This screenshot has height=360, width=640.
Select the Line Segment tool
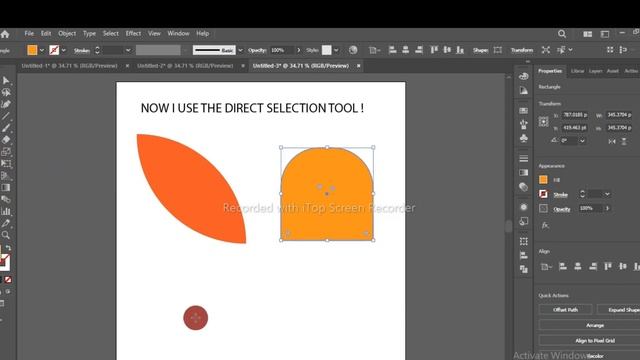pyautogui.click(x=6, y=116)
